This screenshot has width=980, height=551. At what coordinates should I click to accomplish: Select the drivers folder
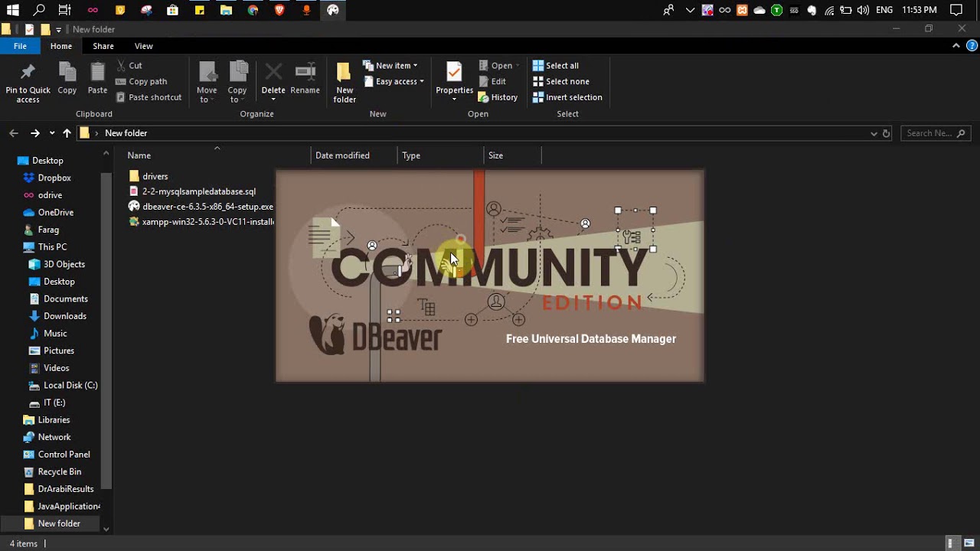[149, 176]
